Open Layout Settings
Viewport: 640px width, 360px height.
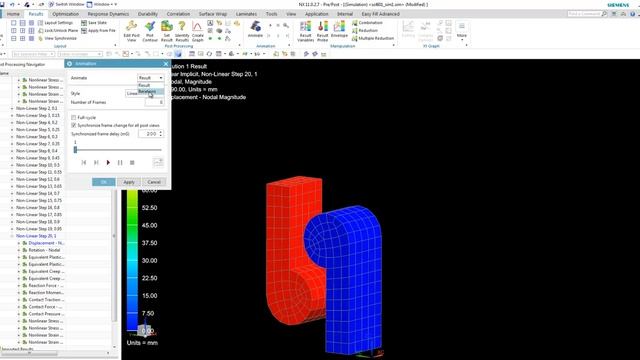point(55,23)
